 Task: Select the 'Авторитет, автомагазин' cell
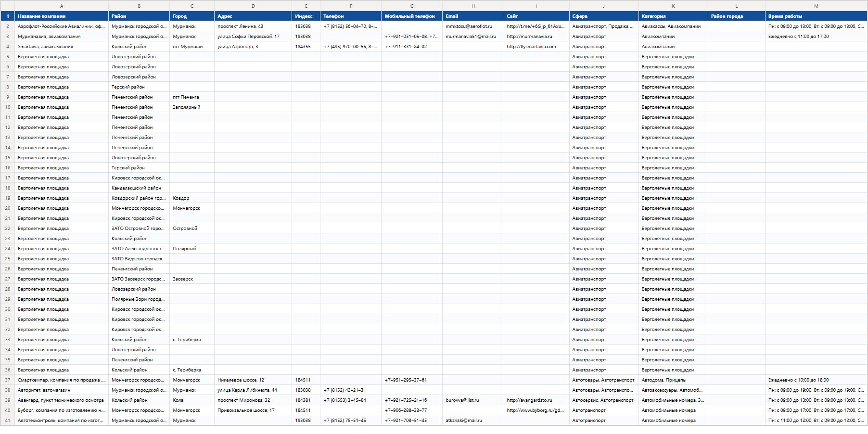click(x=62, y=390)
